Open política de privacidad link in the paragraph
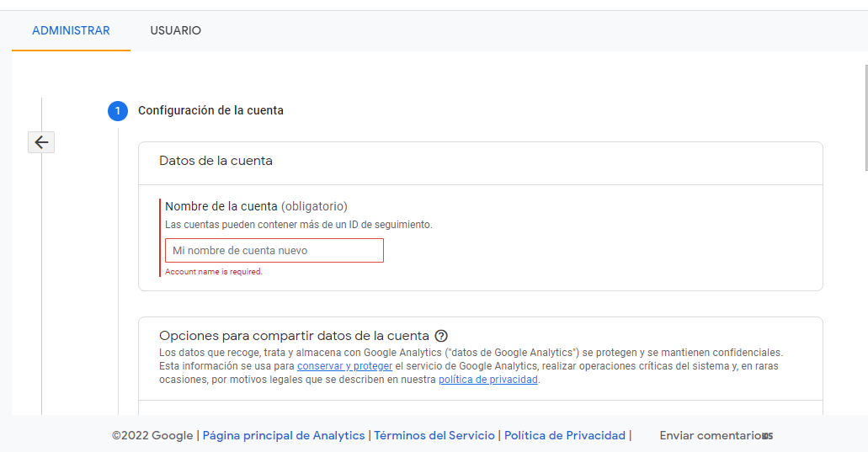 click(x=487, y=380)
